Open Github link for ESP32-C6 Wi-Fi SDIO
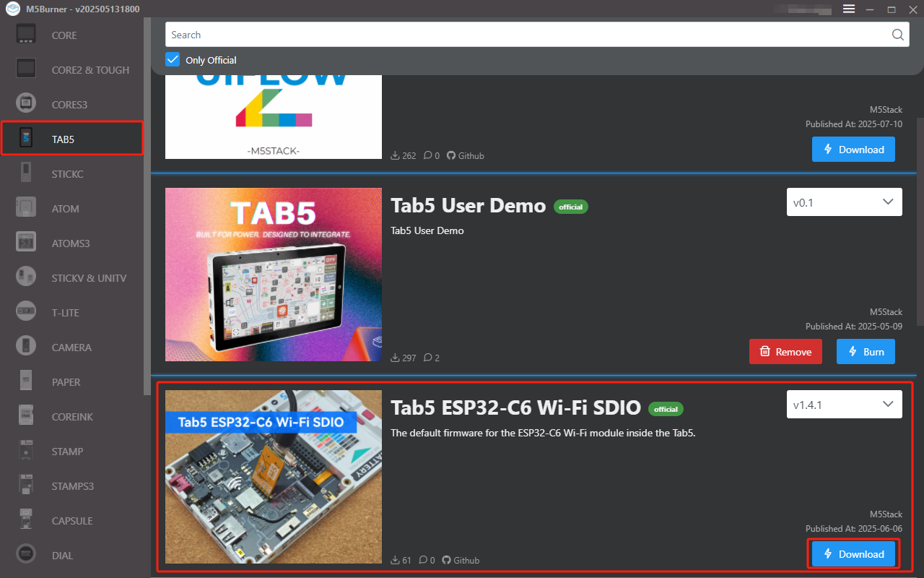The height and width of the screenshot is (578, 924). (461, 560)
